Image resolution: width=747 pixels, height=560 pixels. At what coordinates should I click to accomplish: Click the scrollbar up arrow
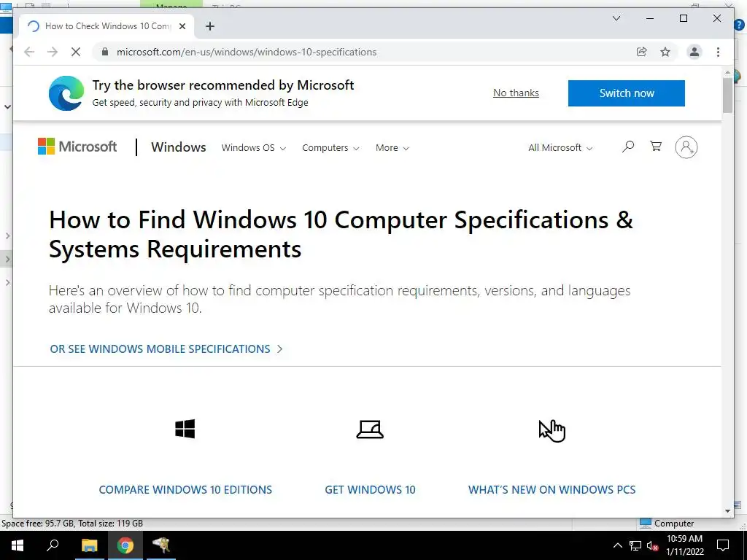727,72
